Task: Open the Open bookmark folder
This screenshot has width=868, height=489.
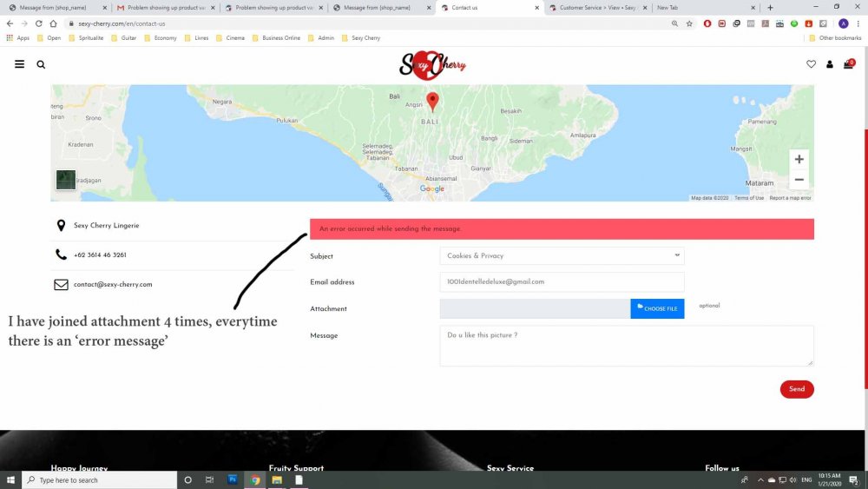Action: pos(49,37)
